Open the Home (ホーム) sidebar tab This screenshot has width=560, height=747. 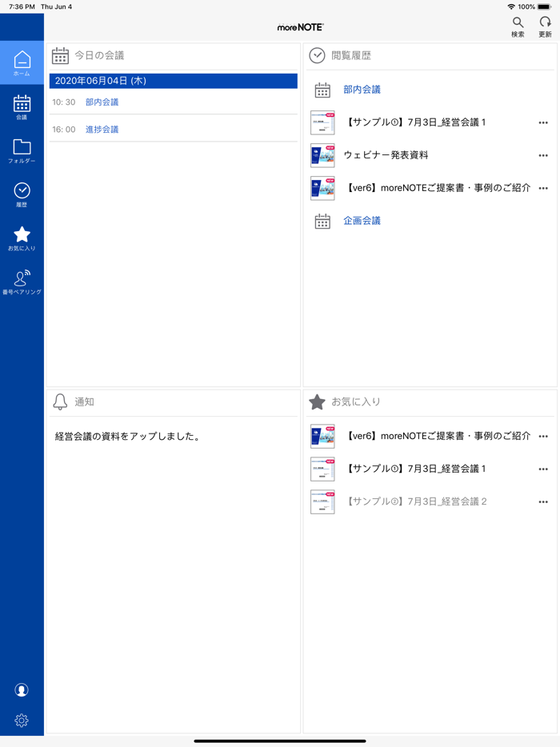pos(22,63)
